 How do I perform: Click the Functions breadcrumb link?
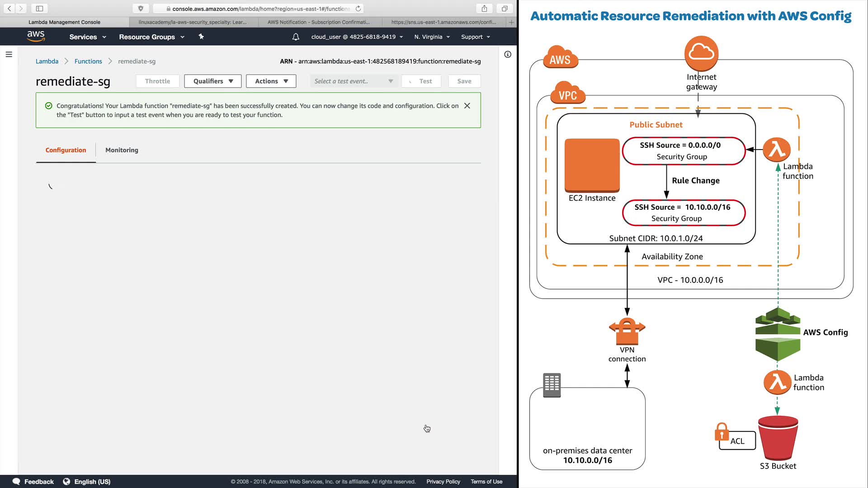coord(88,61)
